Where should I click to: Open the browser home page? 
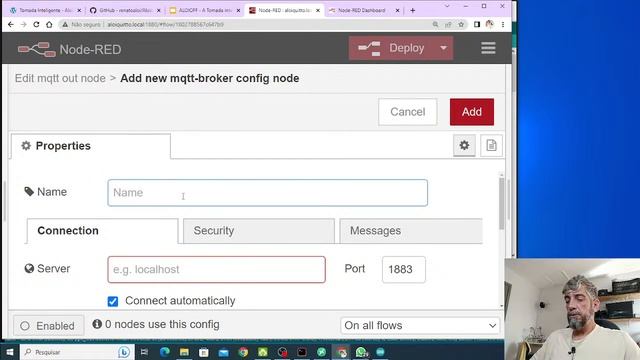pos(49,24)
